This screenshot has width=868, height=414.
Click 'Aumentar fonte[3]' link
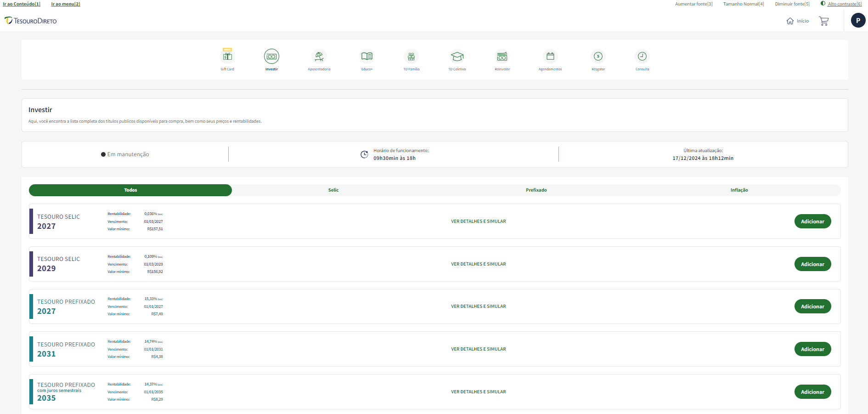coord(693,4)
